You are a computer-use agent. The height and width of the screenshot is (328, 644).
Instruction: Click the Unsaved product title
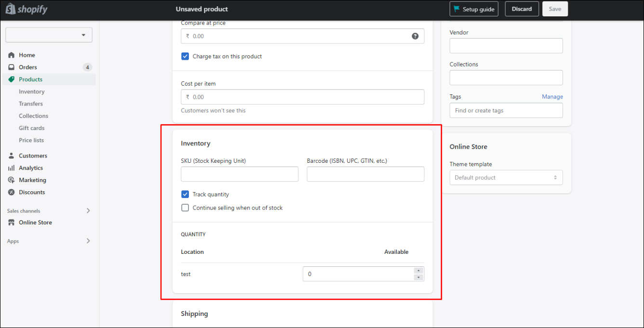202,9
